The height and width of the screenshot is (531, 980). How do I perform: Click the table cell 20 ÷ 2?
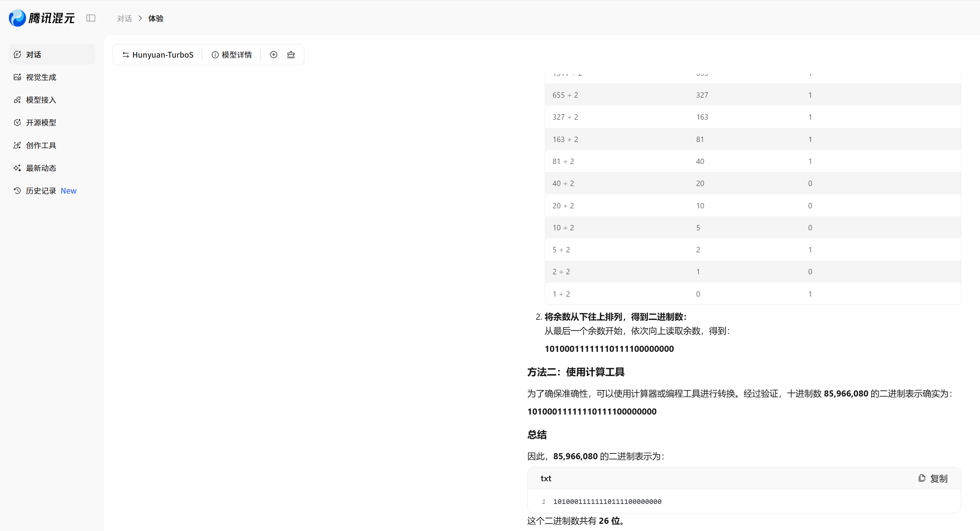563,205
